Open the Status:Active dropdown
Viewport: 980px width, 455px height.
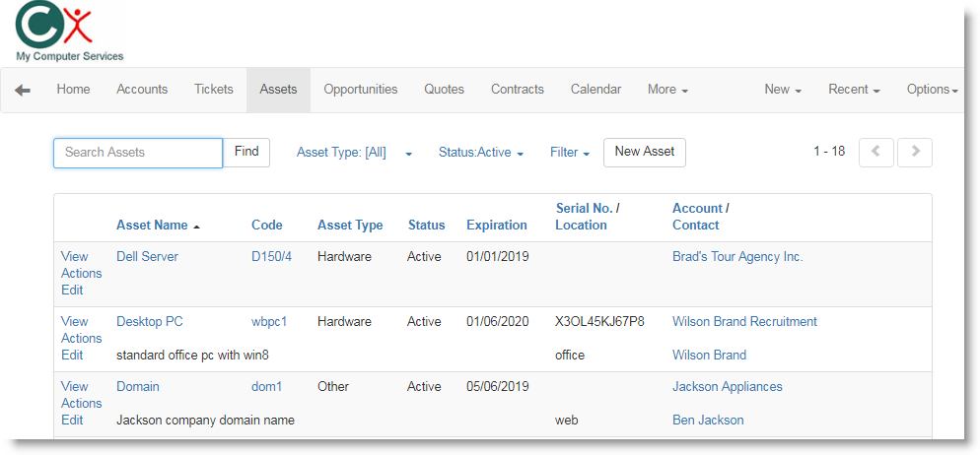click(480, 153)
